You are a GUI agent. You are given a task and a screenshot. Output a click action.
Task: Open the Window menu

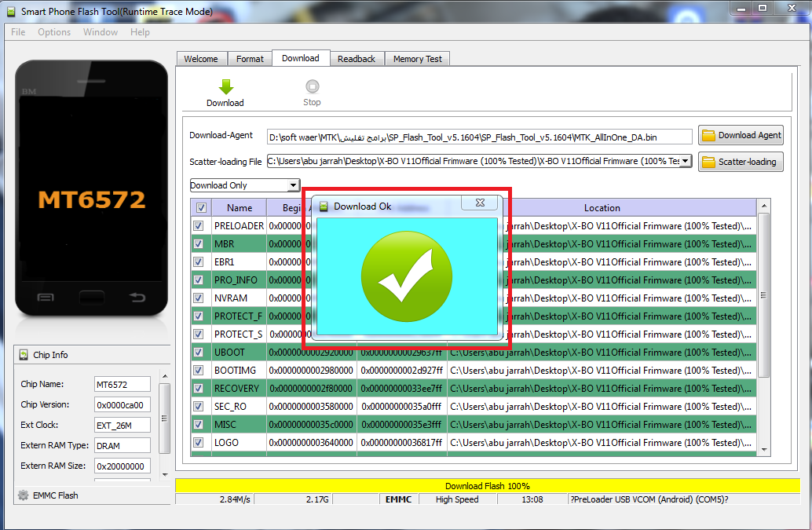(x=101, y=32)
